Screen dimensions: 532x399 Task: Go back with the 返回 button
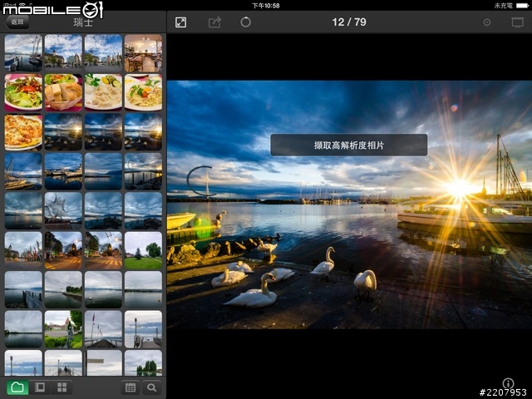pyautogui.click(x=17, y=22)
